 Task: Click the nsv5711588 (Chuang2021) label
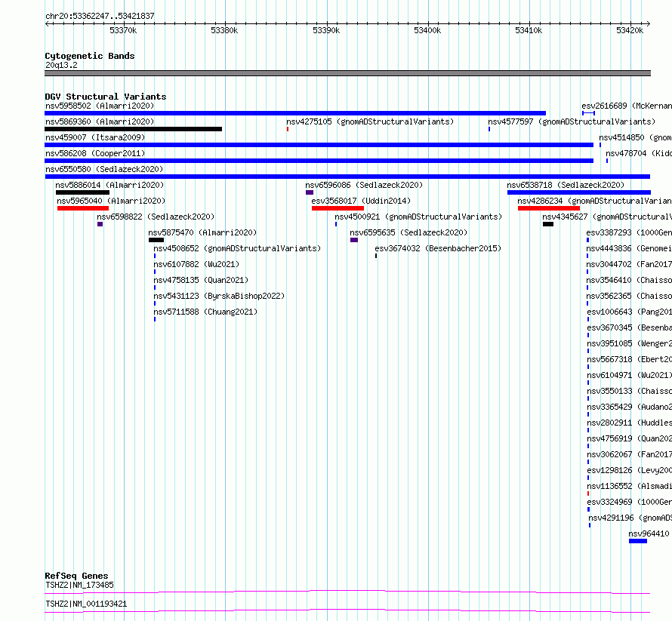[205, 312]
